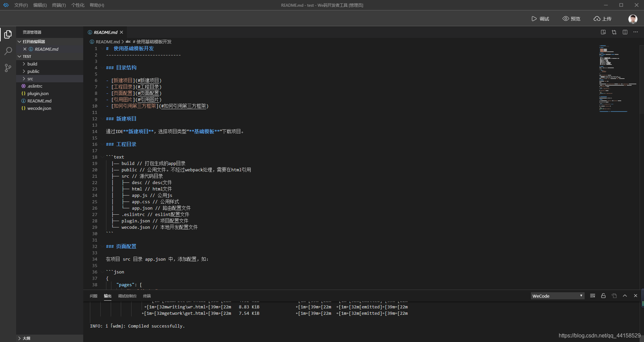Click the ### 工程目录 heading
The width and height of the screenshot is (644, 342).
point(121,144)
